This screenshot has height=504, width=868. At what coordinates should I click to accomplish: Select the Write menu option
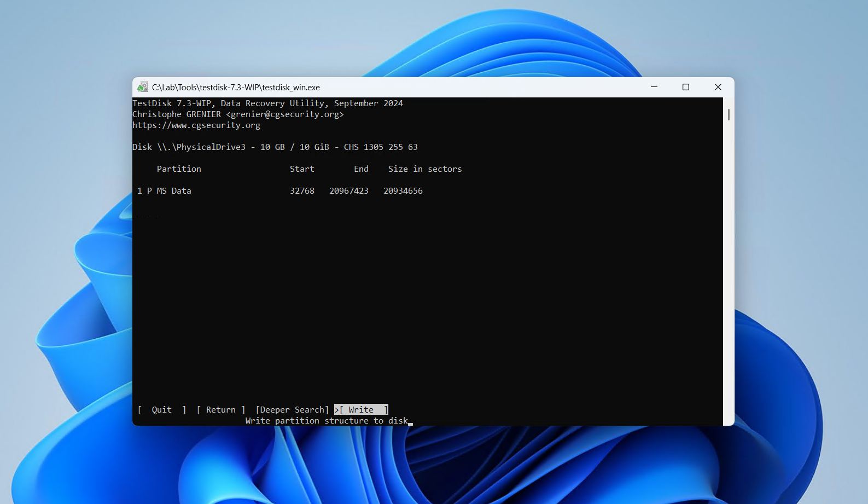click(x=362, y=409)
